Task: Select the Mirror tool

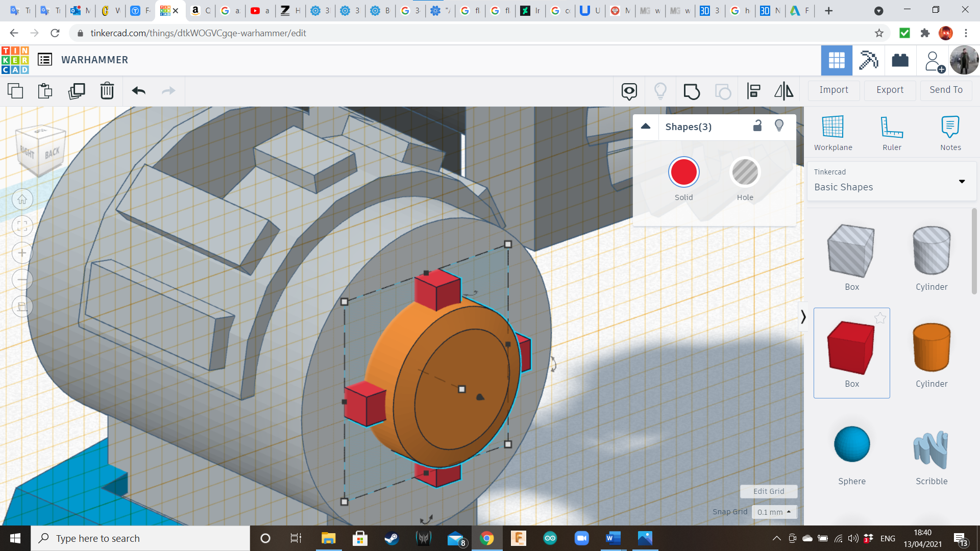Action: click(x=783, y=91)
